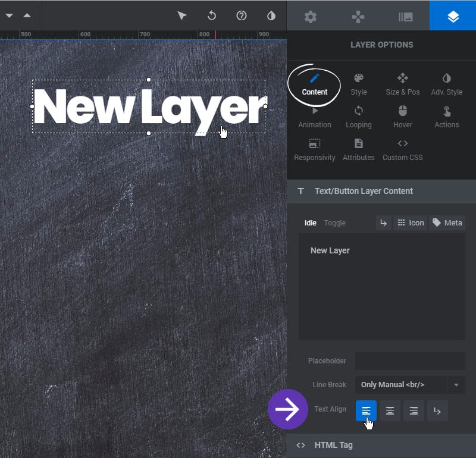Expand the HTML Tag section
The height and width of the screenshot is (458, 476).
[381, 446]
